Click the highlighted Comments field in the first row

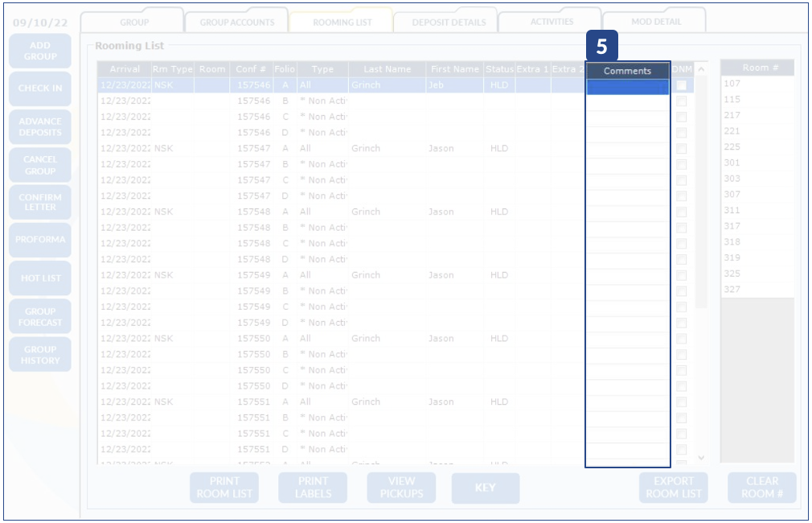tap(627, 86)
